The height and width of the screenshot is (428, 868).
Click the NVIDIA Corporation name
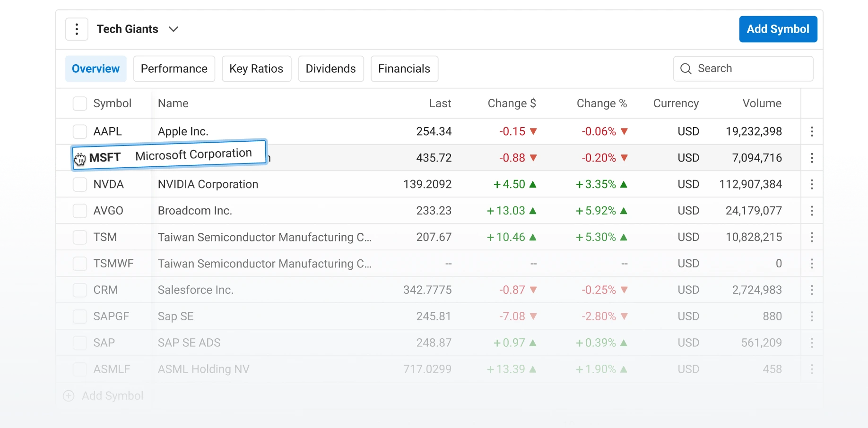coord(208,184)
